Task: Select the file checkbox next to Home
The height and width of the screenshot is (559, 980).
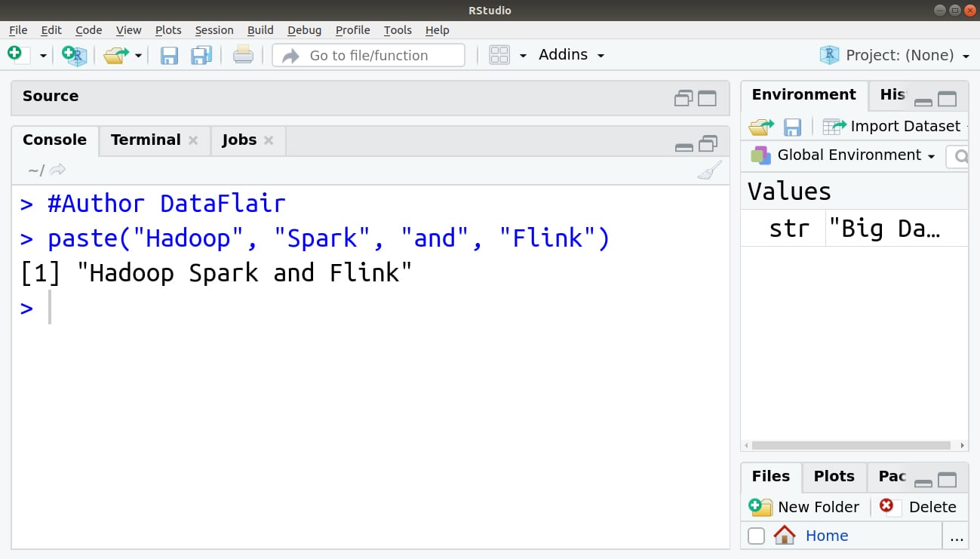Action: click(756, 536)
